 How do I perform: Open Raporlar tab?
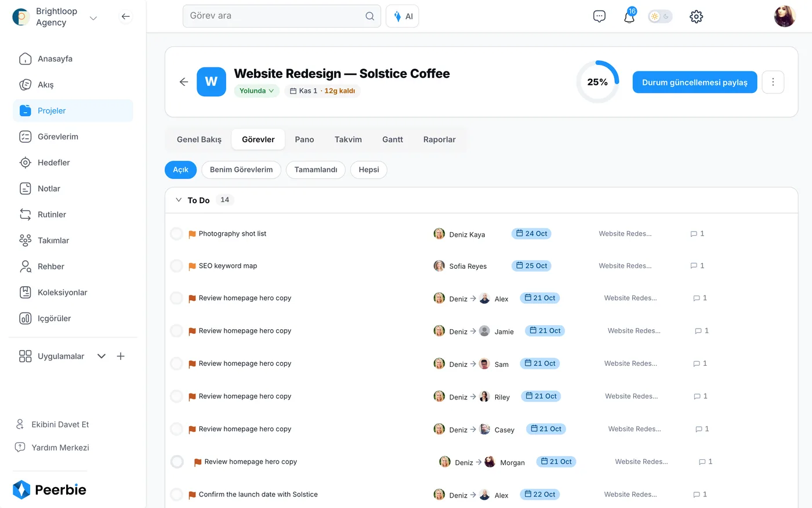point(440,139)
